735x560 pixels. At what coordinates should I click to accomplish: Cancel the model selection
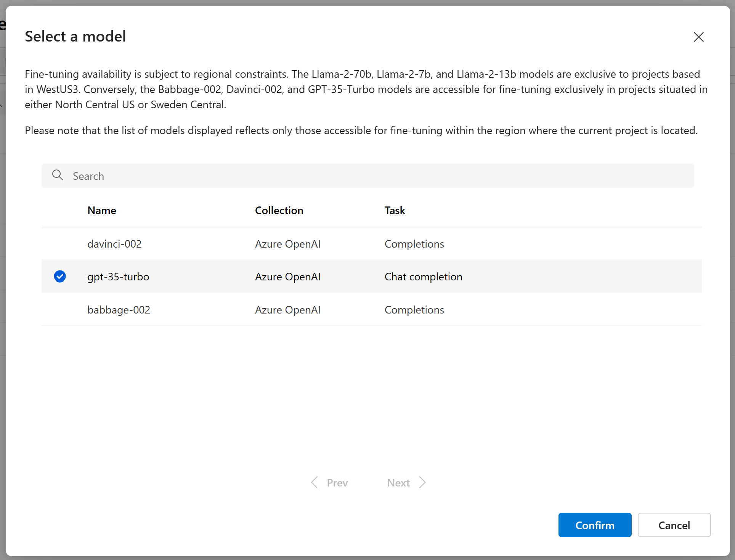point(674,525)
